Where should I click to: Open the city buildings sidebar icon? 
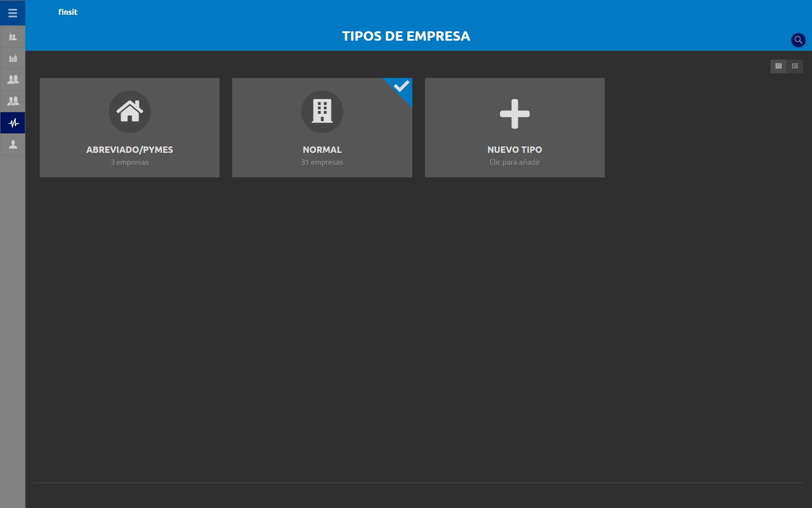click(x=13, y=58)
